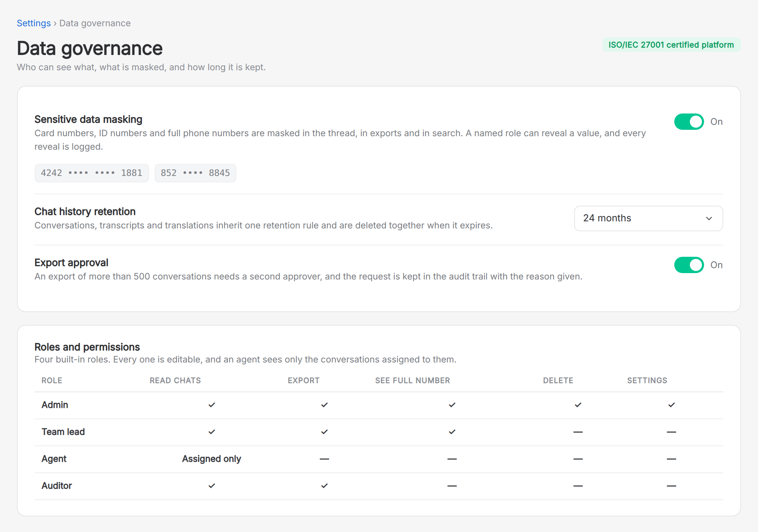Image resolution: width=758 pixels, height=532 pixels.
Task: Click the Admin See full number checkmark
Action: click(x=452, y=405)
